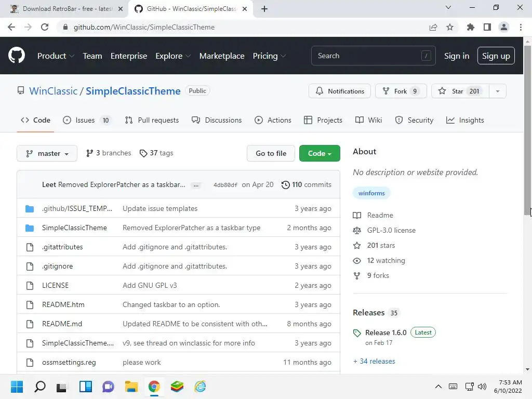Open the Pull requests tab
The image size is (532, 399).
[x=152, y=120]
